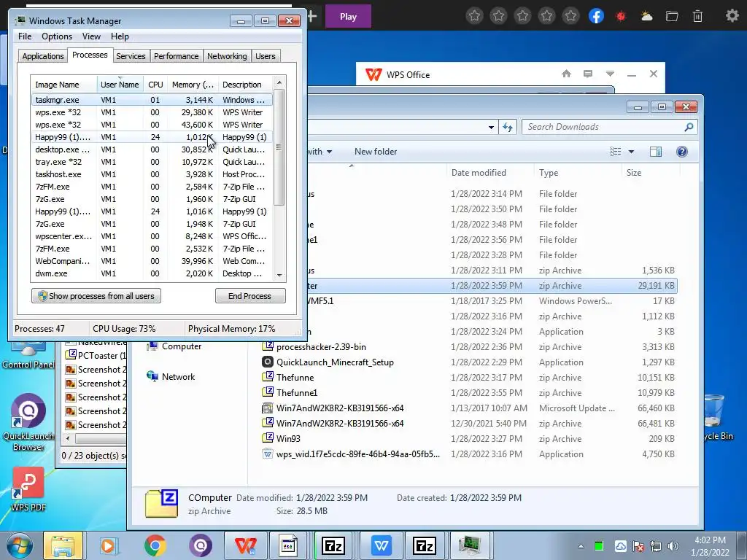Click WPS Office home icon

[x=566, y=74]
